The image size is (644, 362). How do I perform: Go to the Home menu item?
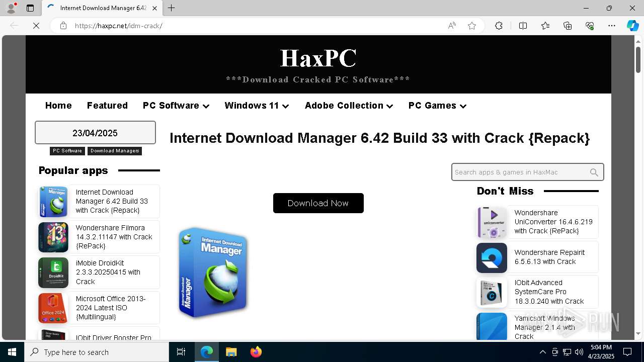(58, 106)
